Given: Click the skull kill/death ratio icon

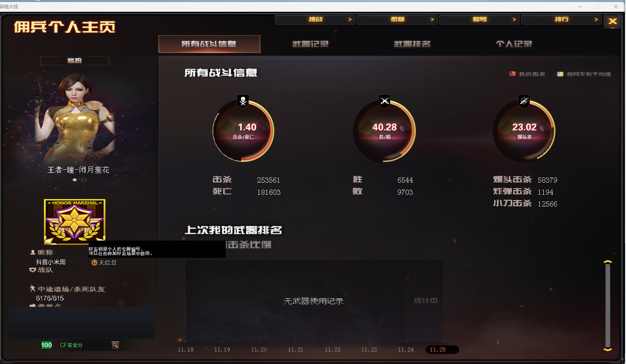Looking at the screenshot, I should (x=243, y=101).
